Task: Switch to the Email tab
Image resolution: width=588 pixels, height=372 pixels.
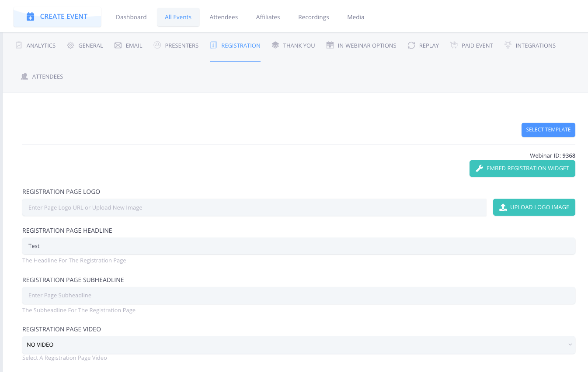Action: point(129,45)
